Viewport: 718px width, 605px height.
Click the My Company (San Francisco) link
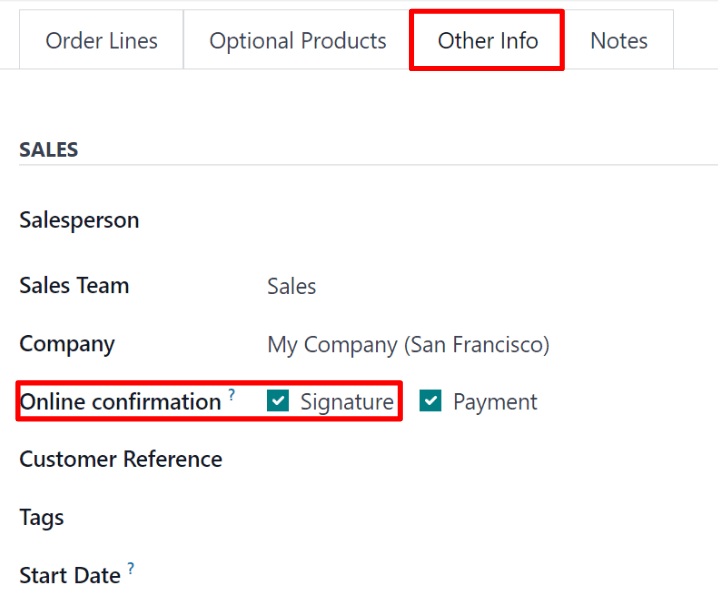pos(408,345)
